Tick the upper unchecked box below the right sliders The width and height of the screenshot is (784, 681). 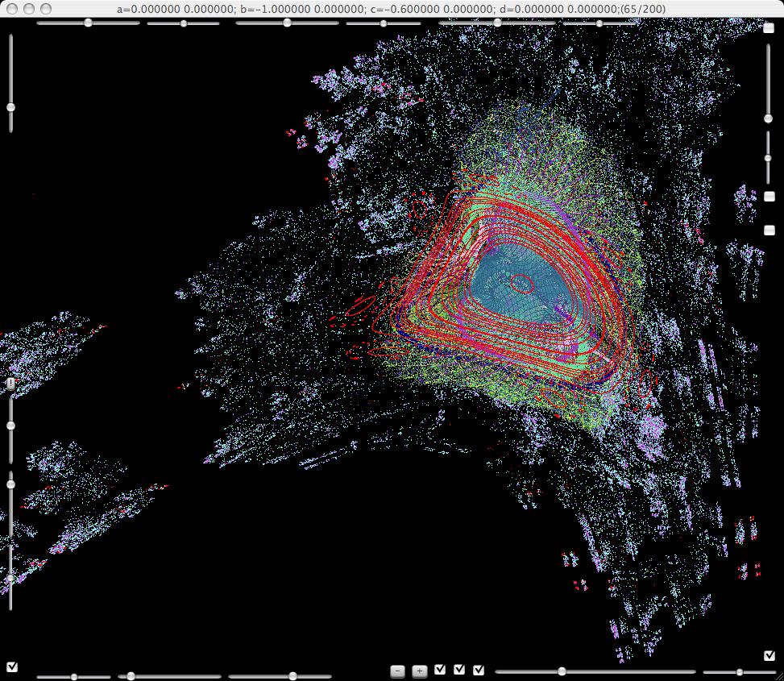click(x=769, y=197)
